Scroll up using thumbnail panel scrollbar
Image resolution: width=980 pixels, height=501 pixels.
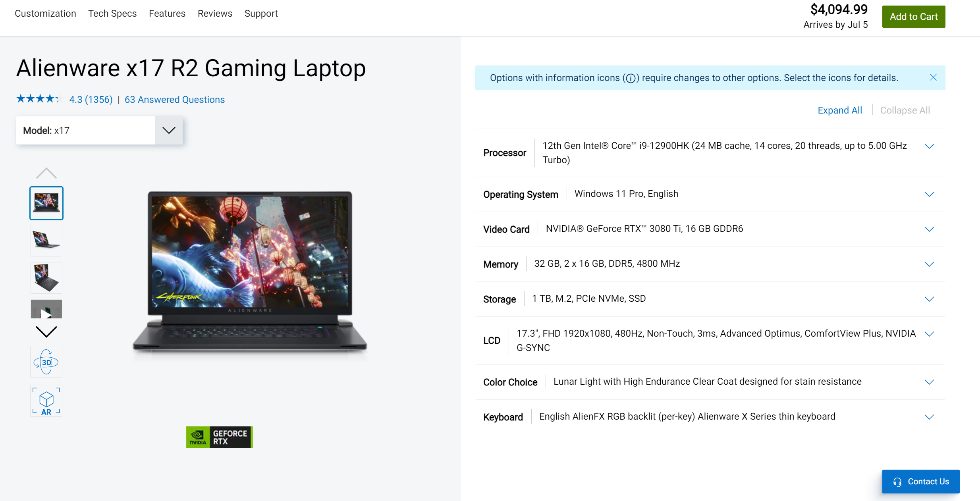click(45, 173)
